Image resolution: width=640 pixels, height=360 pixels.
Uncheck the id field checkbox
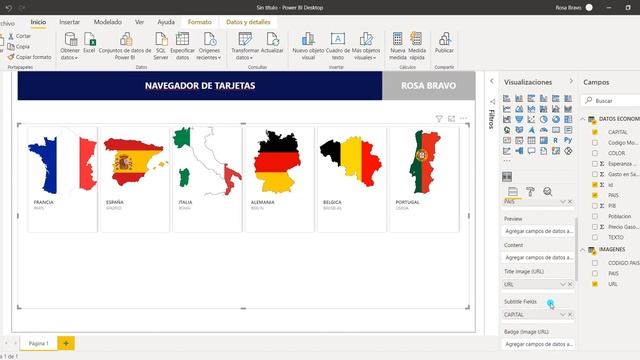[595, 185]
